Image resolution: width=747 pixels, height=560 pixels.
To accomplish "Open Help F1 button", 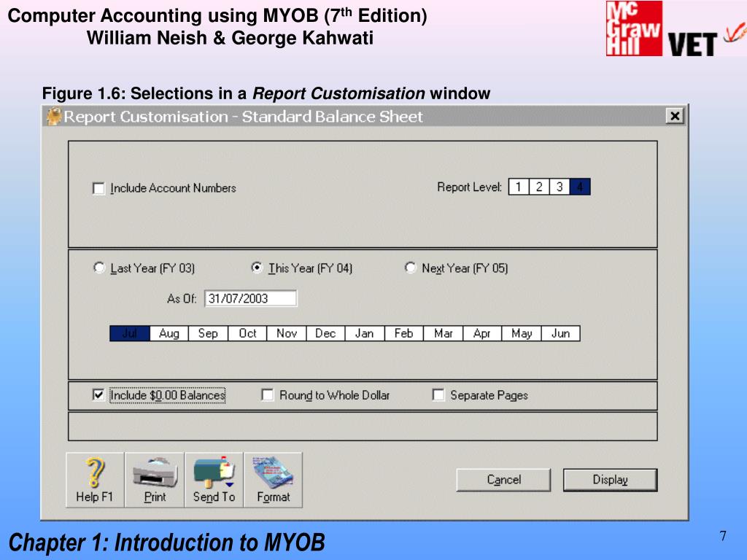I will (x=95, y=480).
